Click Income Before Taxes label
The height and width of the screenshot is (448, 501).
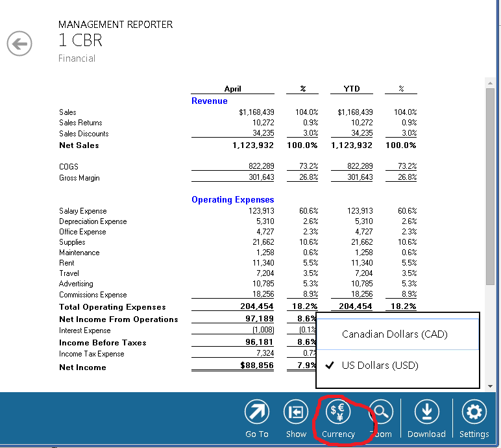tap(103, 343)
